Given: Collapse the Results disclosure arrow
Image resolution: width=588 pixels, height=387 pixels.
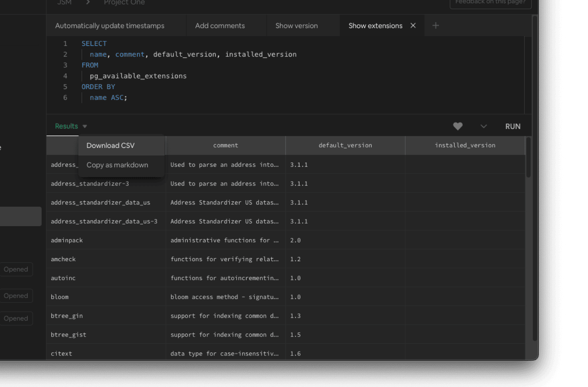Looking at the screenshot, I should click(85, 126).
